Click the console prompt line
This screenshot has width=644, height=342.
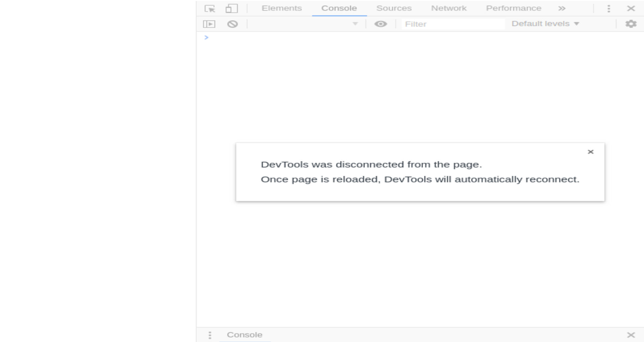pos(420,37)
